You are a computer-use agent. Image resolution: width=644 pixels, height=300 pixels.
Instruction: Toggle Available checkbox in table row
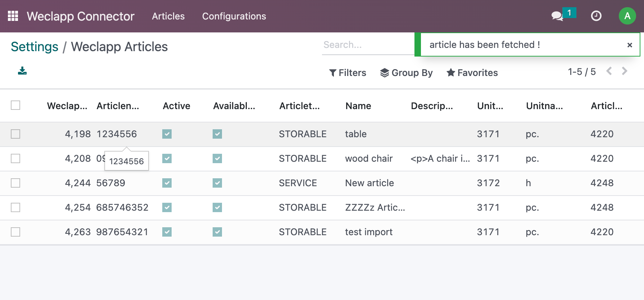click(x=217, y=134)
